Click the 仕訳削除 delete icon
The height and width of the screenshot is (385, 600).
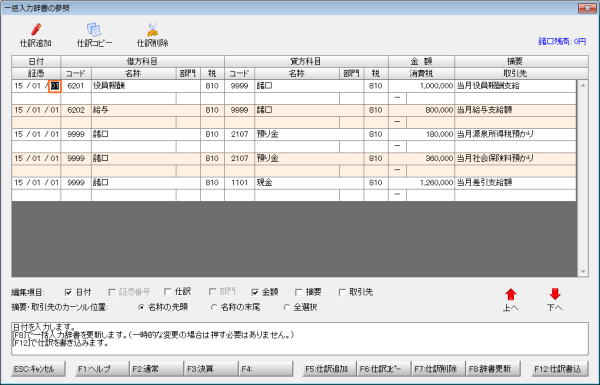click(x=152, y=29)
